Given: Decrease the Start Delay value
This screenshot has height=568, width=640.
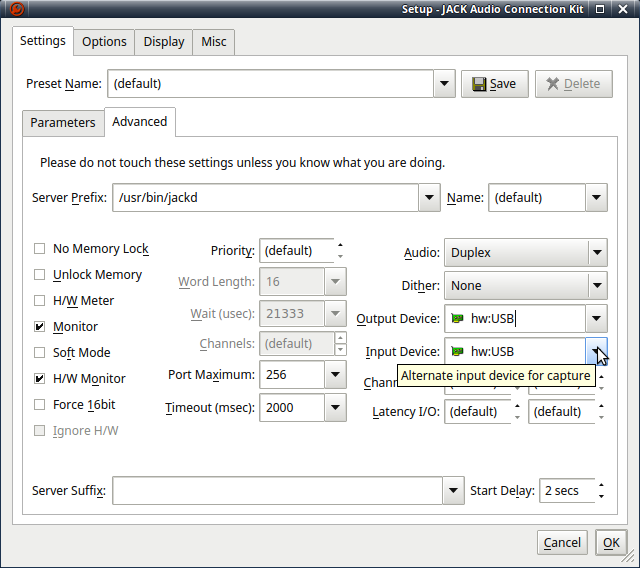Looking at the screenshot, I should 601,496.
